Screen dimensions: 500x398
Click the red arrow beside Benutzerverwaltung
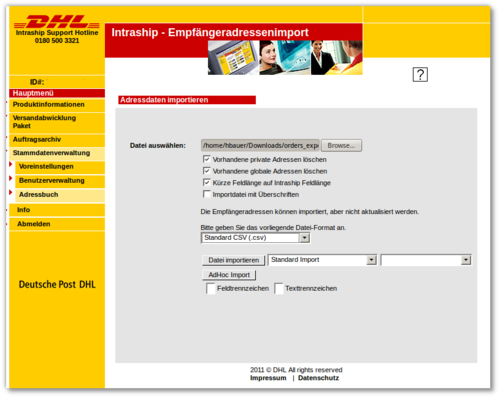point(11,178)
